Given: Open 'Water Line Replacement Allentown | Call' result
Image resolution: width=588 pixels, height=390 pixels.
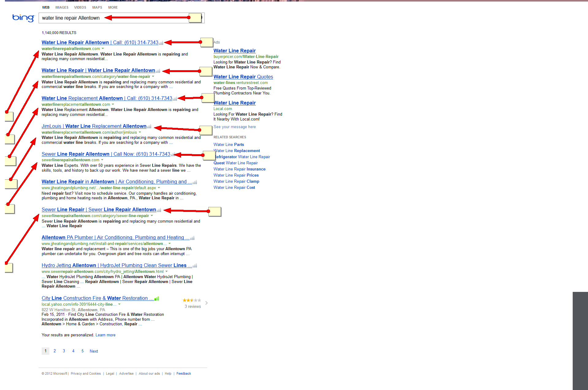Looking at the screenshot, I should 107,98.
